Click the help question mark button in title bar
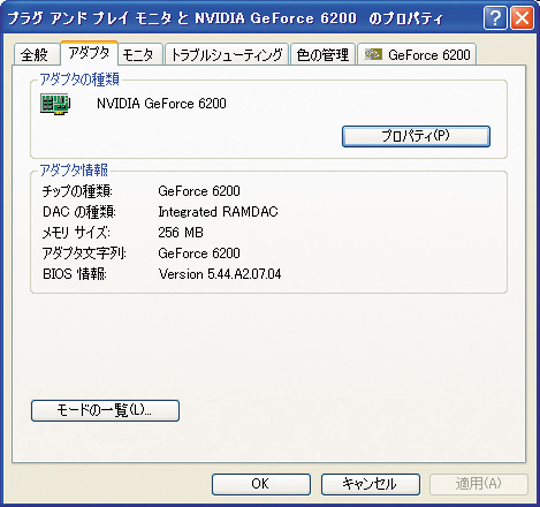540x507 pixels. pyautogui.click(x=495, y=18)
